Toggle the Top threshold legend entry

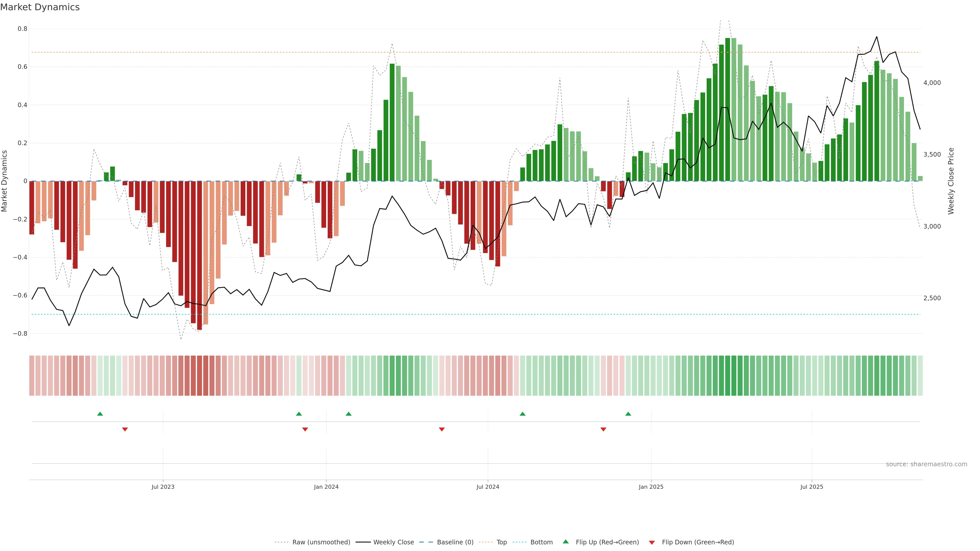[x=501, y=542]
